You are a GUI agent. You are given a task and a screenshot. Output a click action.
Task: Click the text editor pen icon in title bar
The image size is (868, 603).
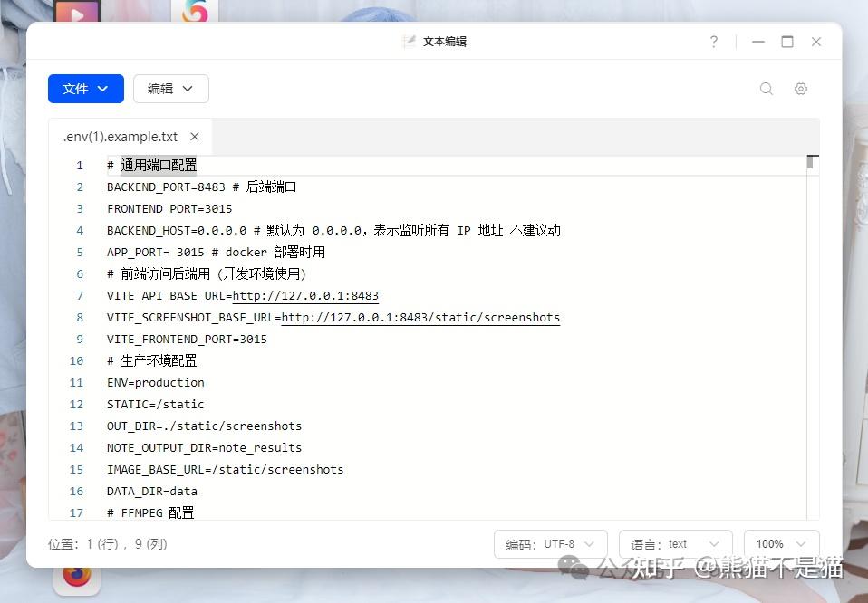pyautogui.click(x=410, y=40)
